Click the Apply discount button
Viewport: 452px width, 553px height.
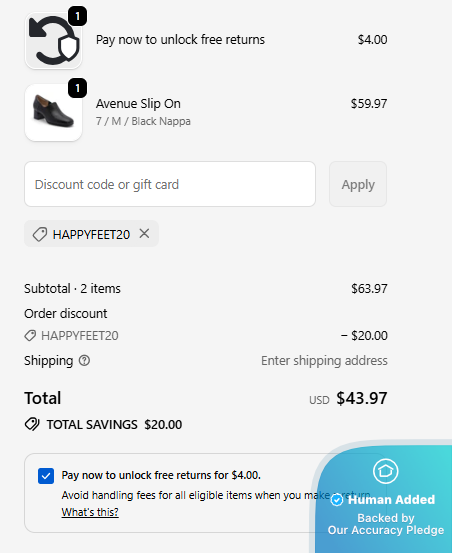tap(358, 184)
